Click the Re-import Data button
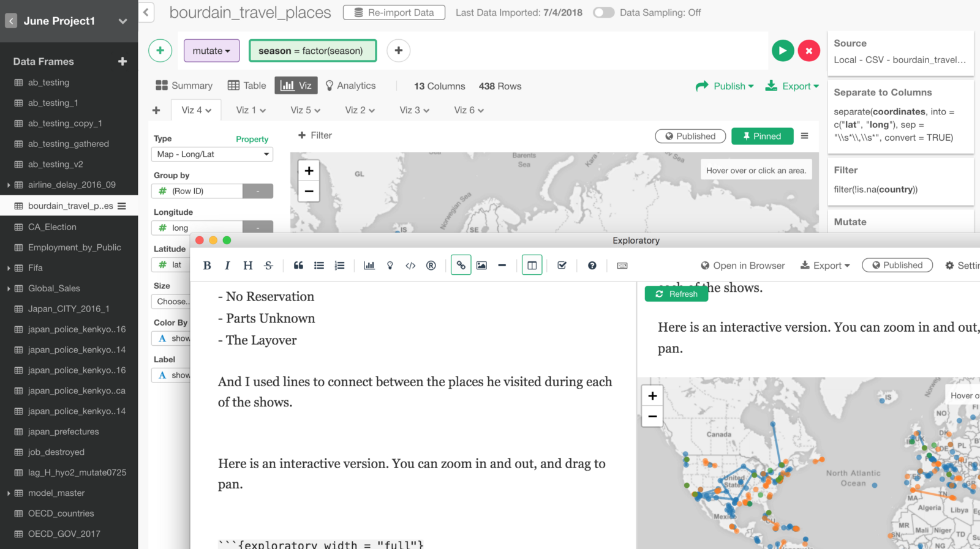980x549 pixels. (x=394, y=12)
